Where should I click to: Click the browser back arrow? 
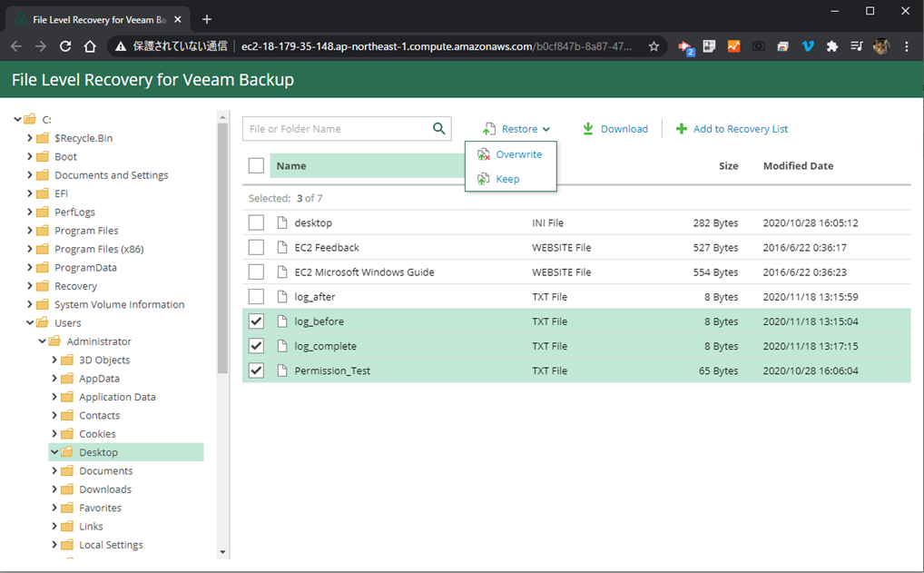click(16, 46)
